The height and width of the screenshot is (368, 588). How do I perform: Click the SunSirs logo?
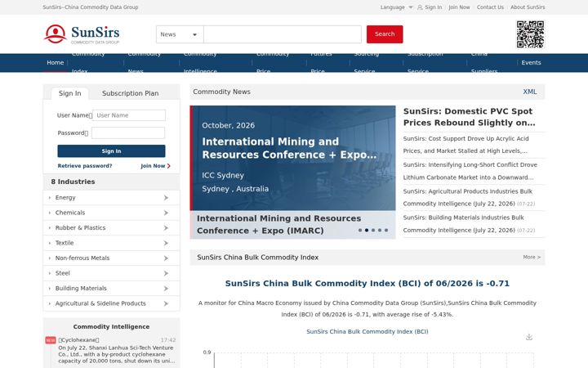[x=82, y=34]
